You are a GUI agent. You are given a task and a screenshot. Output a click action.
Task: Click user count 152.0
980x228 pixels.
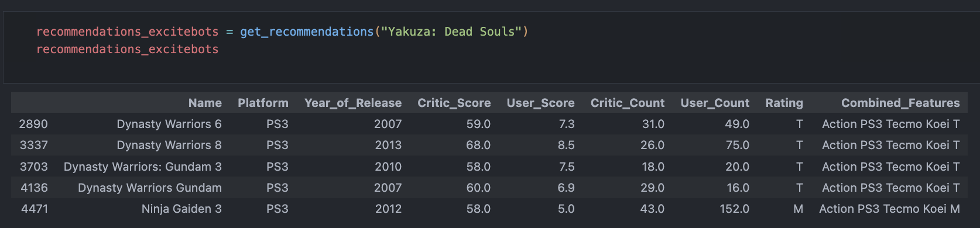coord(734,209)
